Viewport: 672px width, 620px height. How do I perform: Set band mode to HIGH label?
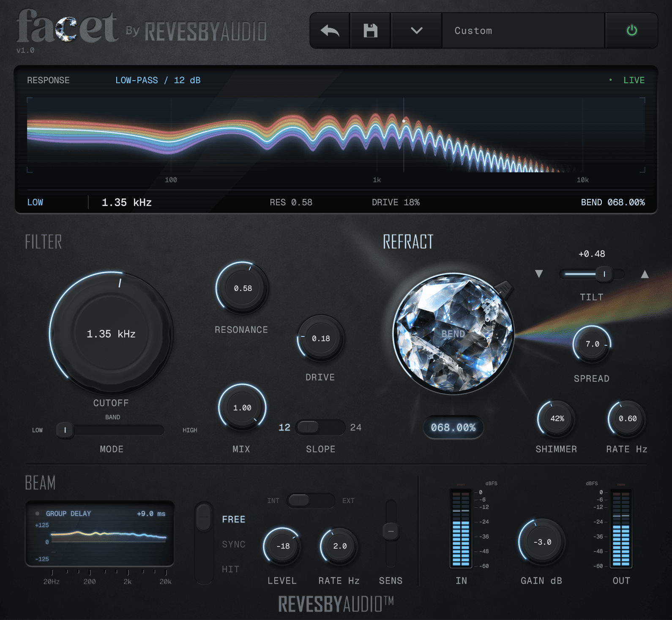190,430
